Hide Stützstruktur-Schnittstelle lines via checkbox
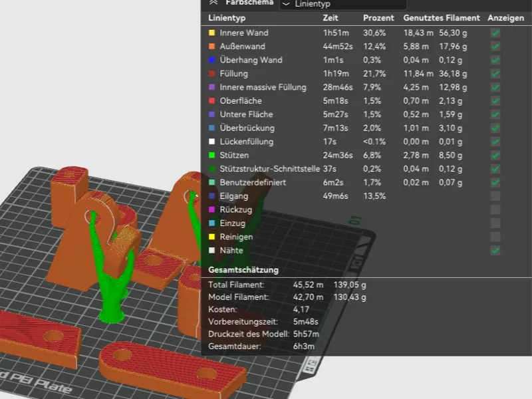 [x=495, y=169]
